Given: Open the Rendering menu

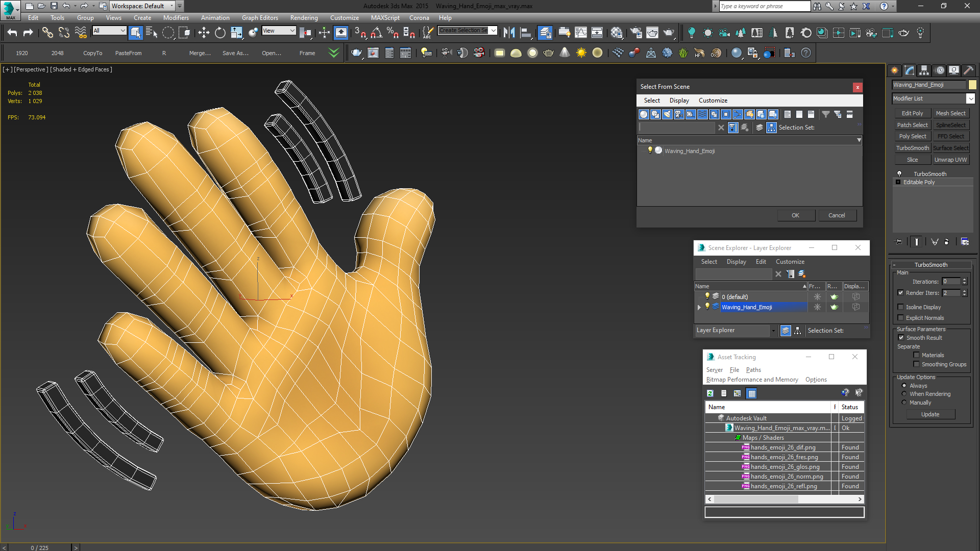Looking at the screenshot, I should 304,17.
